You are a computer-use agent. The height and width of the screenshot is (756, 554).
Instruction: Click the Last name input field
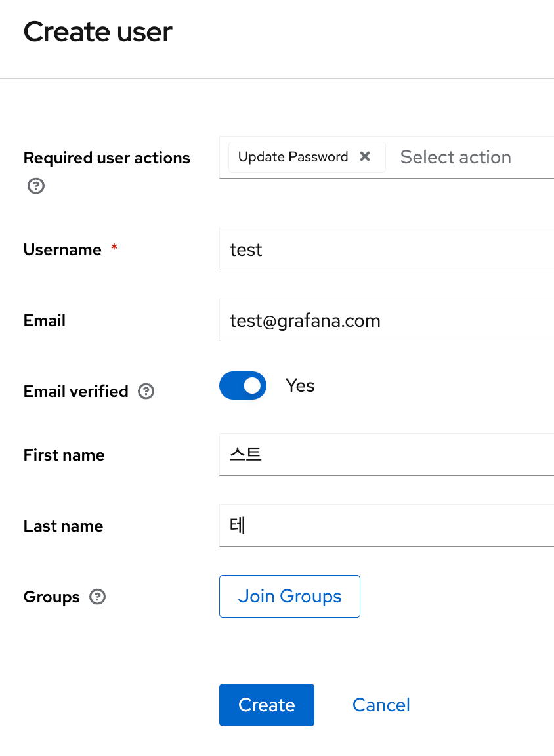point(387,525)
